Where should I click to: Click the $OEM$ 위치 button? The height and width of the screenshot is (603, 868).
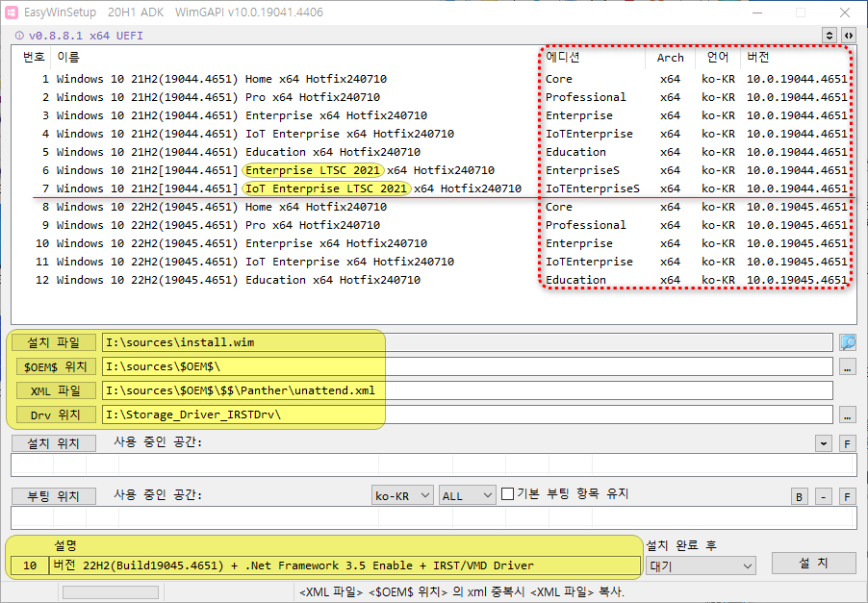point(54,366)
